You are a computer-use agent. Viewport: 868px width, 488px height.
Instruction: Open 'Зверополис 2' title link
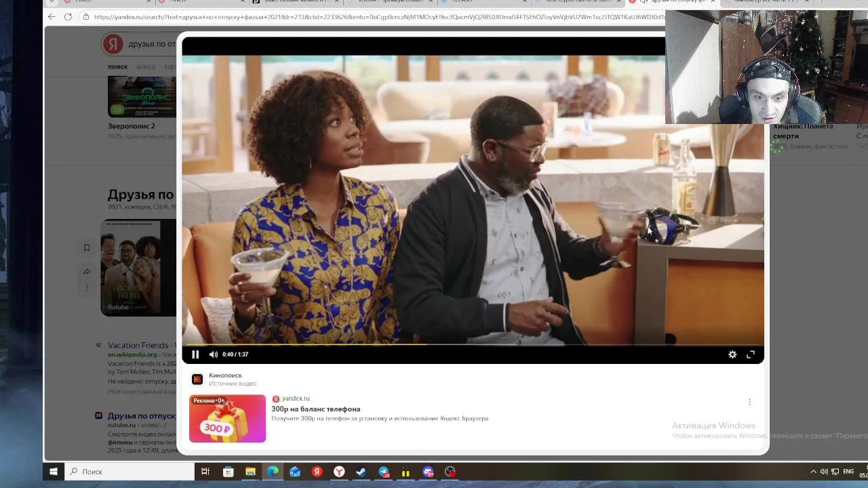click(x=131, y=126)
